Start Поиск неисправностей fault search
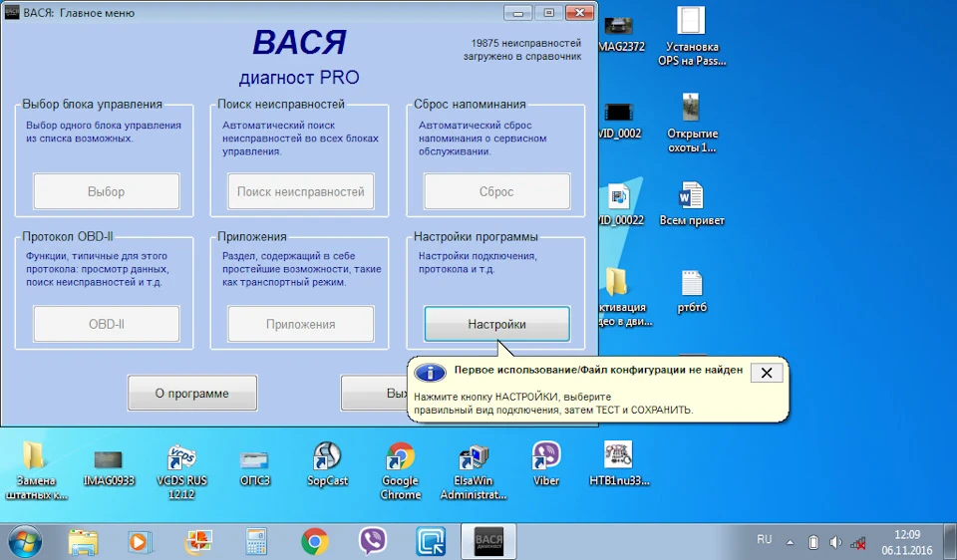Image resolution: width=957 pixels, height=560 pixels. [x=300, y=191]
